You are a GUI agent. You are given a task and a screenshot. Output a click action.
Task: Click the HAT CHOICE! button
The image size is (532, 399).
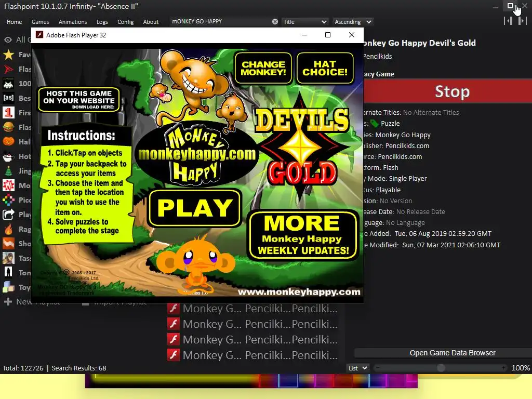click(325, 68)
